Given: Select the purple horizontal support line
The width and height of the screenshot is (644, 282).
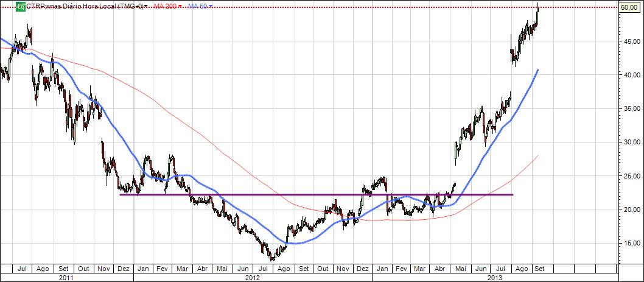Looking at the screenshot, I should point(317,194).
